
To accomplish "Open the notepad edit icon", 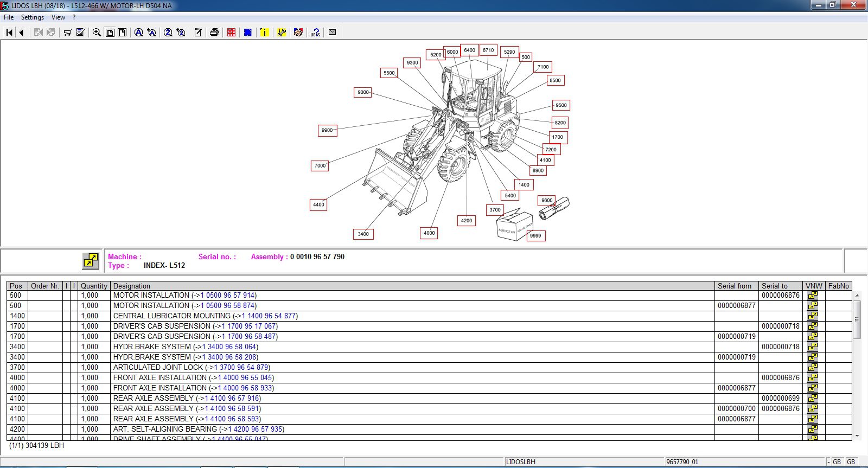I will [198, 33].
